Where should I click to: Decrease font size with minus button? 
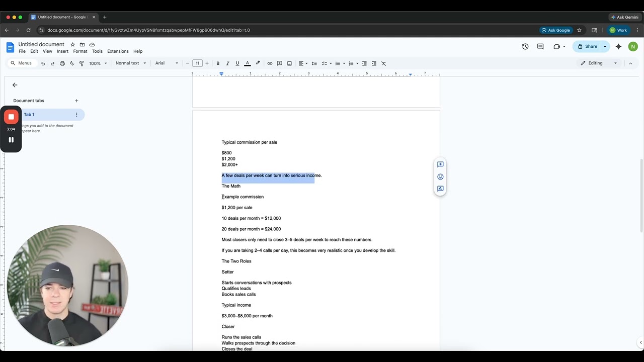tap(188, 63)
